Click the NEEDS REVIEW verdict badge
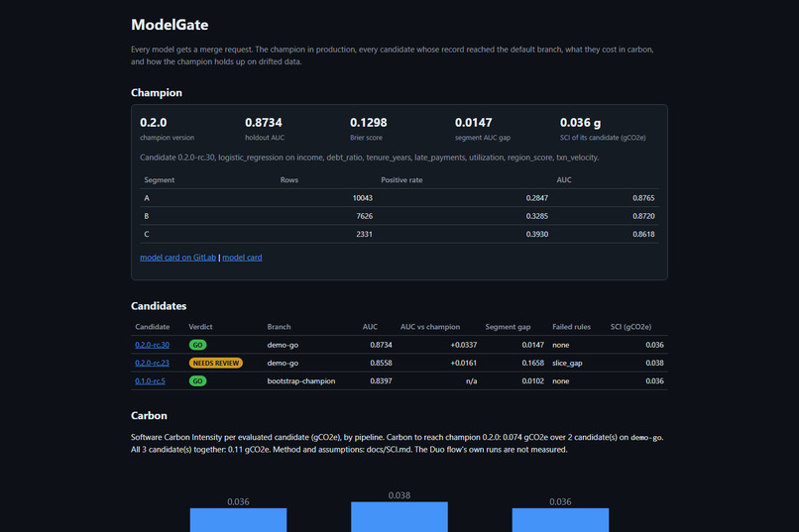 (x=215, y=363)
